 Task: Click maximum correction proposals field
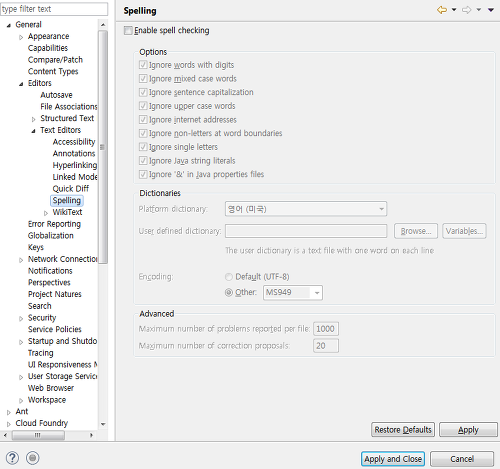(326, 346)
